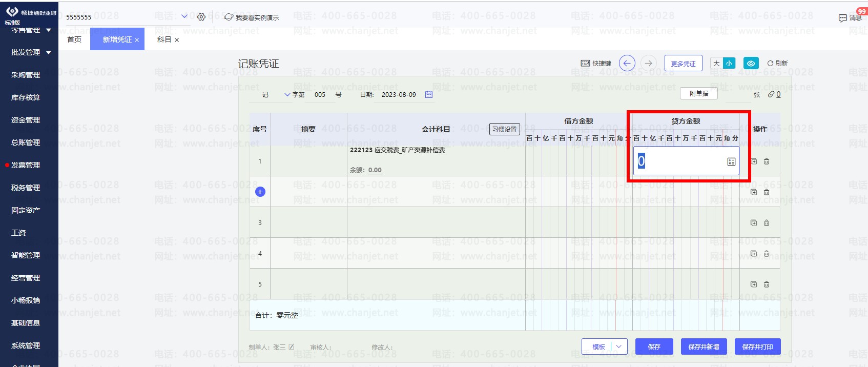868x367 pixels.
Task: Open 基础信息 in the sidebar
Action: click(26, 323)
